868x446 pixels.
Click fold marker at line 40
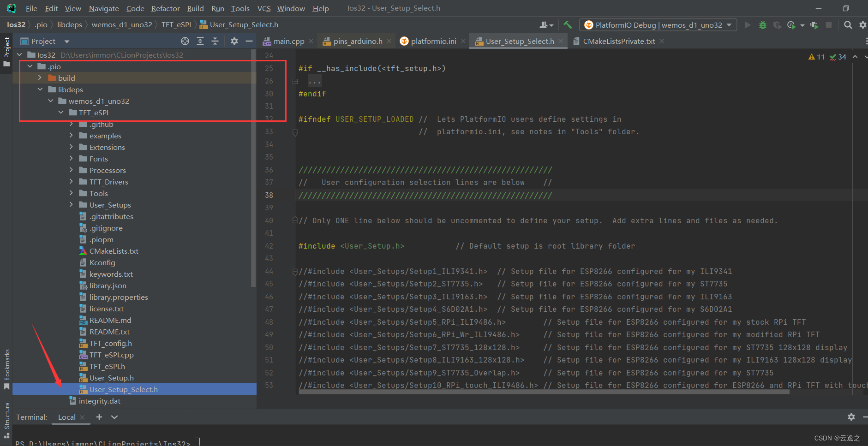[295, 220]
